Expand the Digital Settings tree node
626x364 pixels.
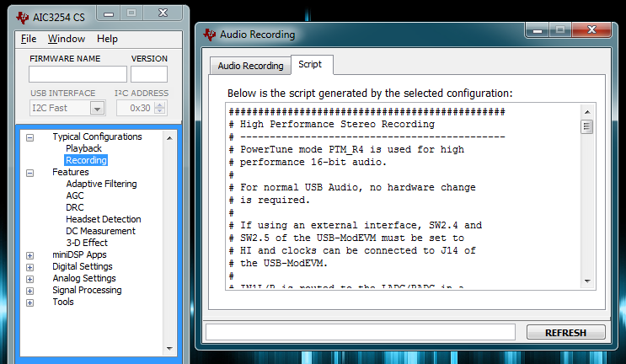[x=30, y=267]
